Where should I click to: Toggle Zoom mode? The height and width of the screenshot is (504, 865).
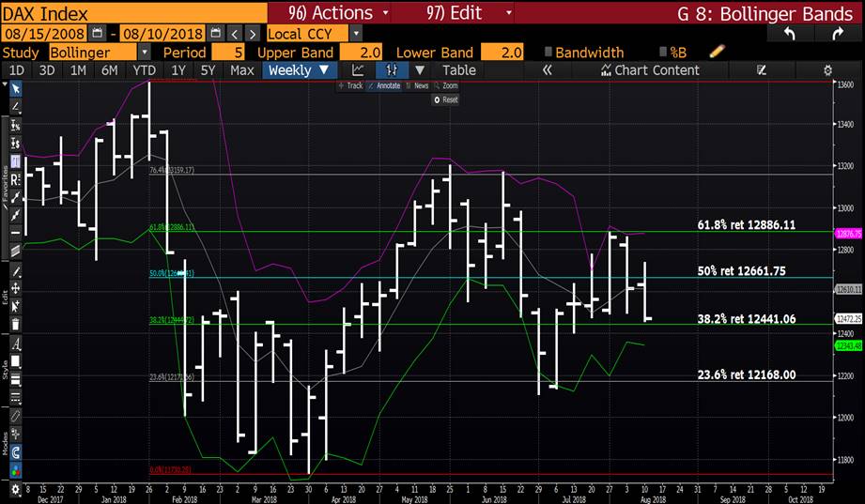[446, 86]
